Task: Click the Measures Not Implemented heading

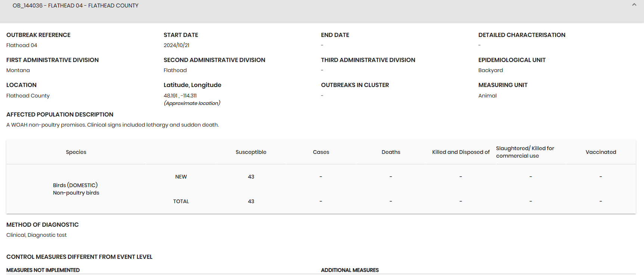Action: 43,270
